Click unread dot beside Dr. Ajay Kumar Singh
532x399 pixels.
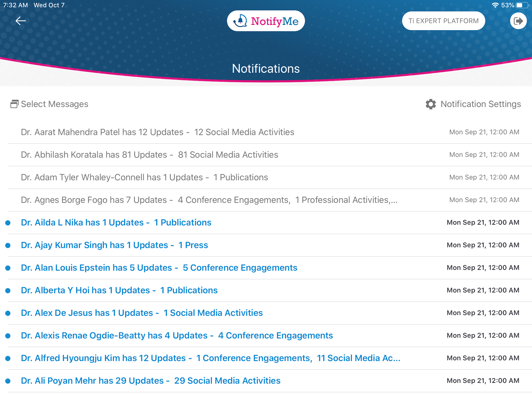pyautogui.click(x=8, y=245)
